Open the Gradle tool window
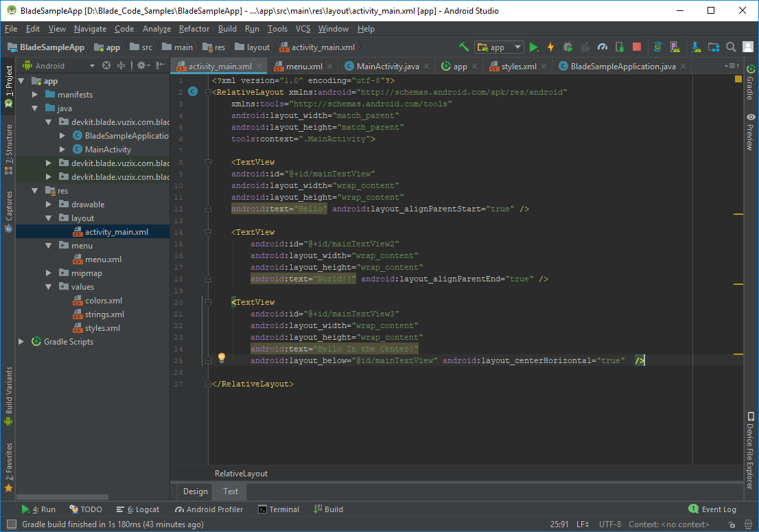 tap(751, 82)
